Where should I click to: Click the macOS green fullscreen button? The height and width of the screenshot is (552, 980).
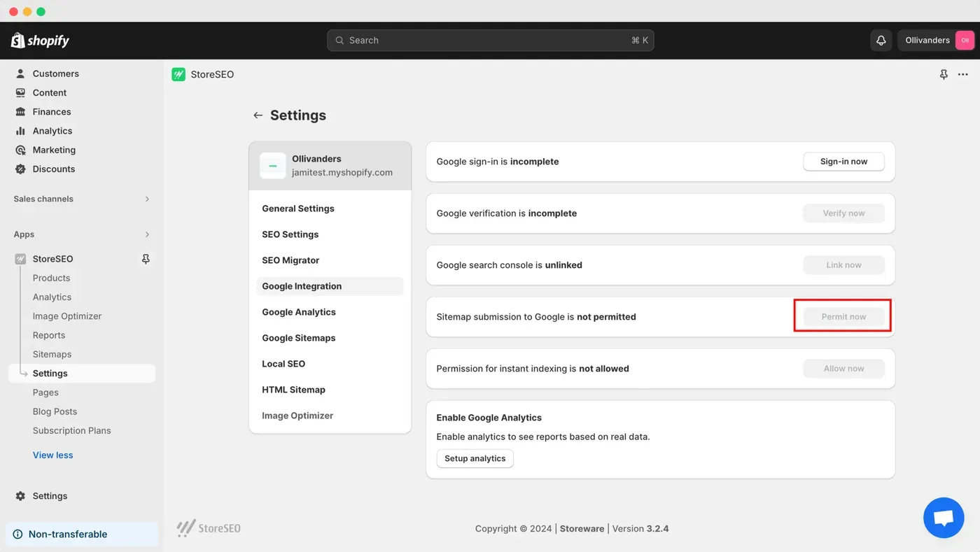pyautogui.click(x=41, y=12)
